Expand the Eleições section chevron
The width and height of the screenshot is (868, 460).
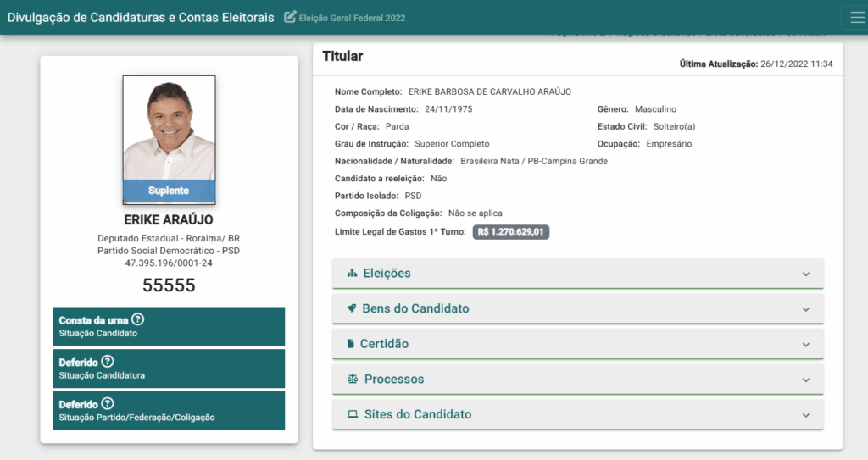point(806,274)
